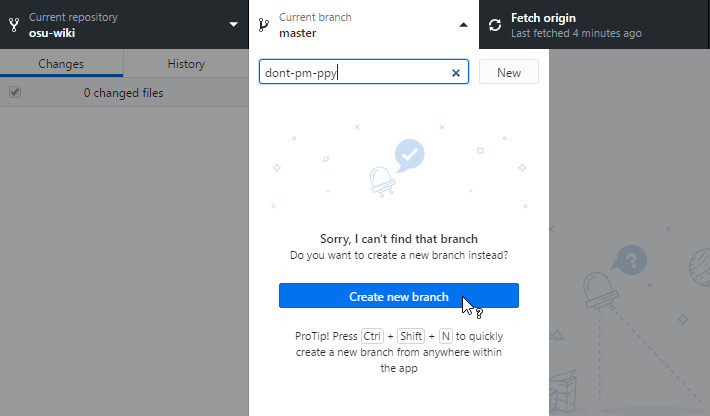Click the repository fork icon beside osu-wiki
Screen dimensions: 710x416
[14, 24]
